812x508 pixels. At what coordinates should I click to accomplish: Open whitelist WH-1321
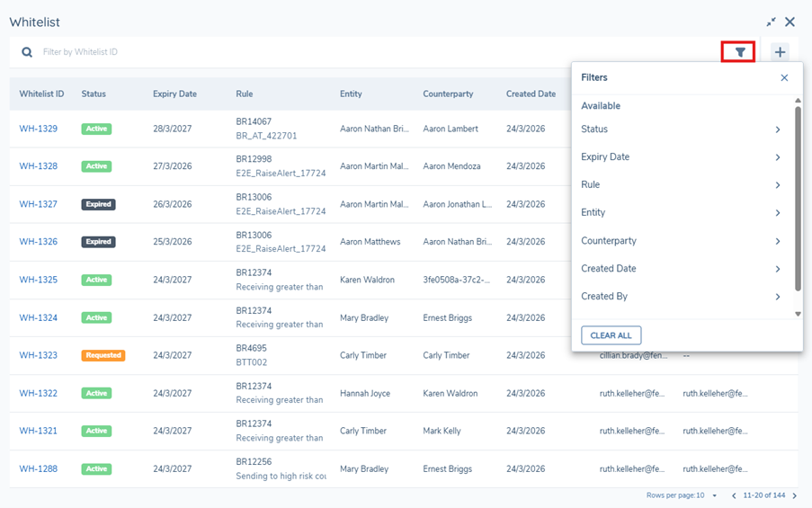(39, 431)
